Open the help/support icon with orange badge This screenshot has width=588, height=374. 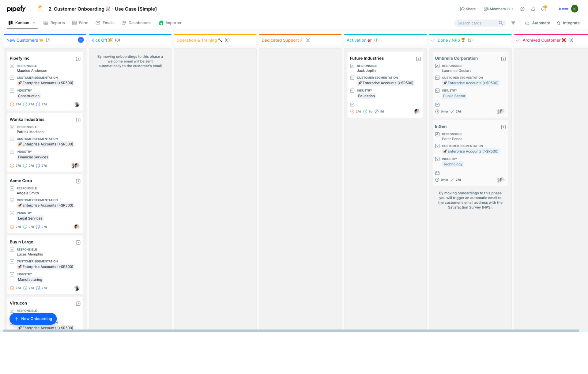(544, 9)
